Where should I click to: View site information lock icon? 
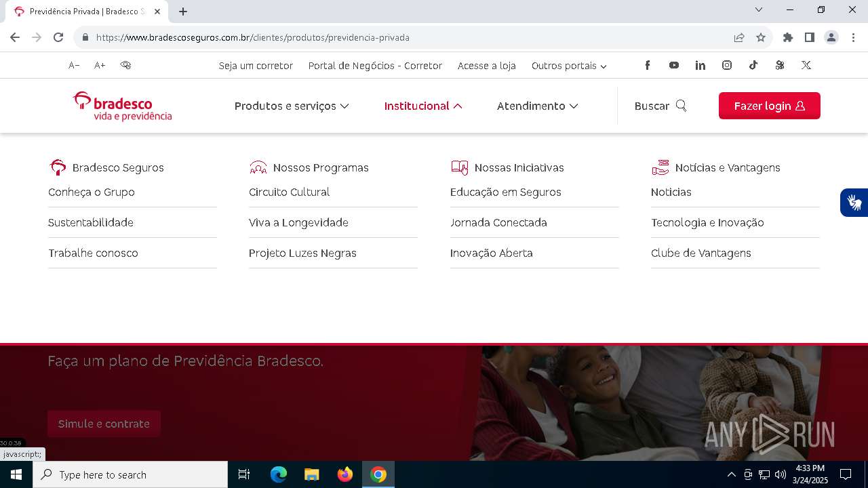pos(85,37)
